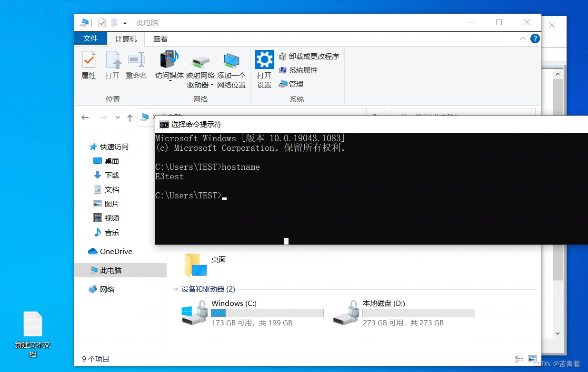
Task: Click the 选择命令提示符 window title
Action: [x=196, y=125]
